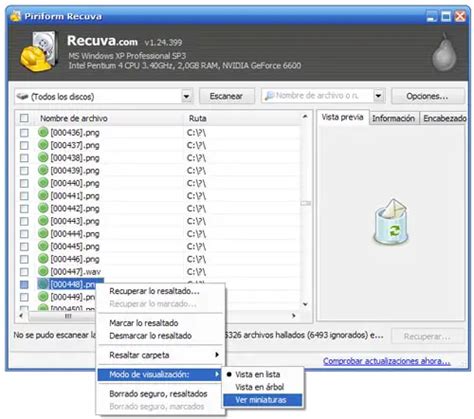Click the green status icon for [000439].png
Screen dimensions: 474x419
pyautogui.click(x=43, y=170)
